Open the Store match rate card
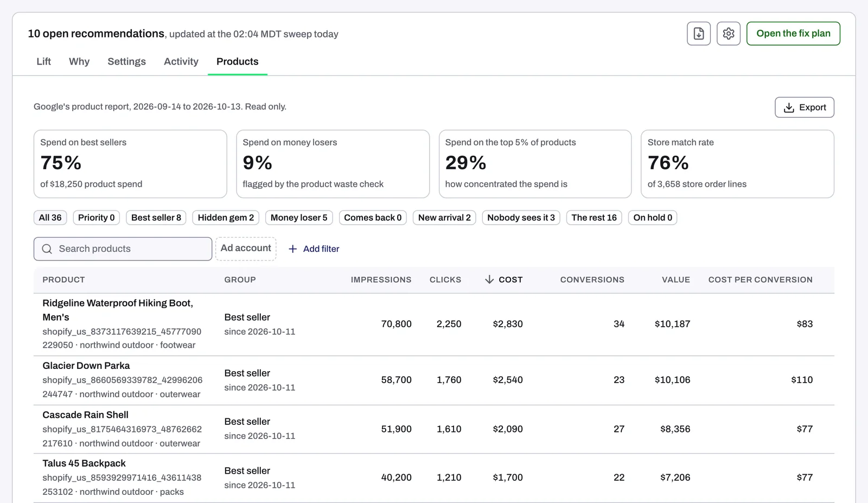868x503 pixels. pyautogui.click(x=737, y=164)
